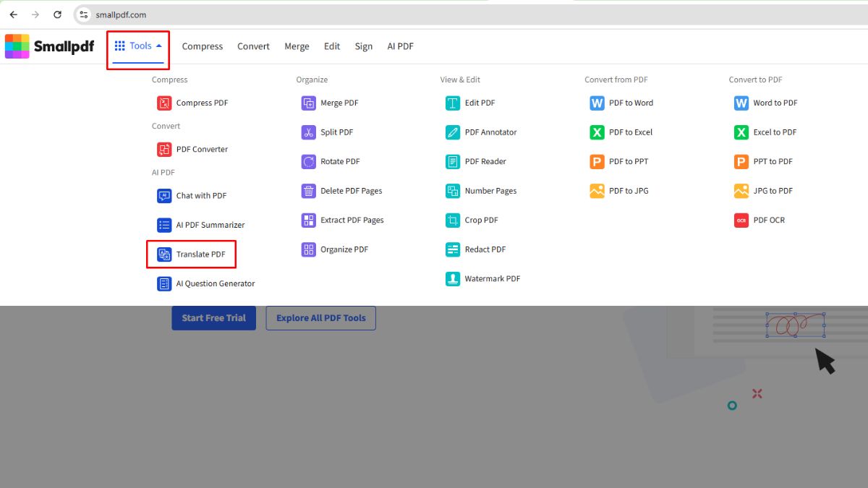
Task: Click the PDF to Excel icon
Action: [x=597, y=132]
